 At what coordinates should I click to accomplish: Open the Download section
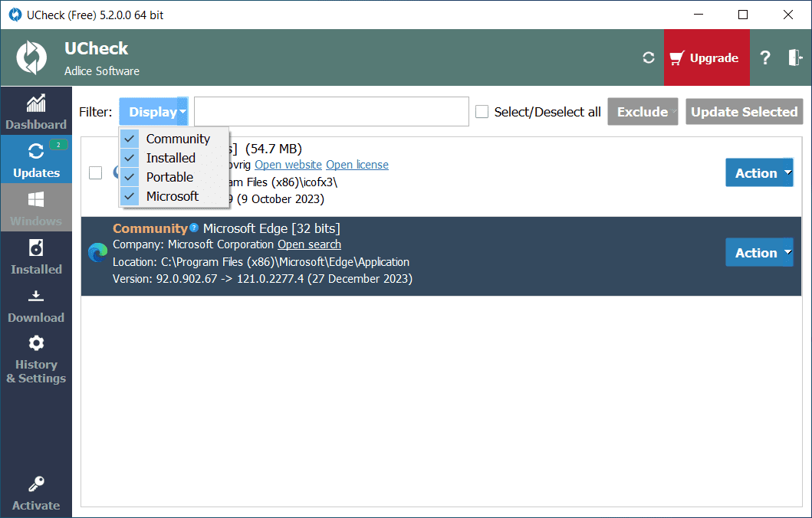pos(36,305)
